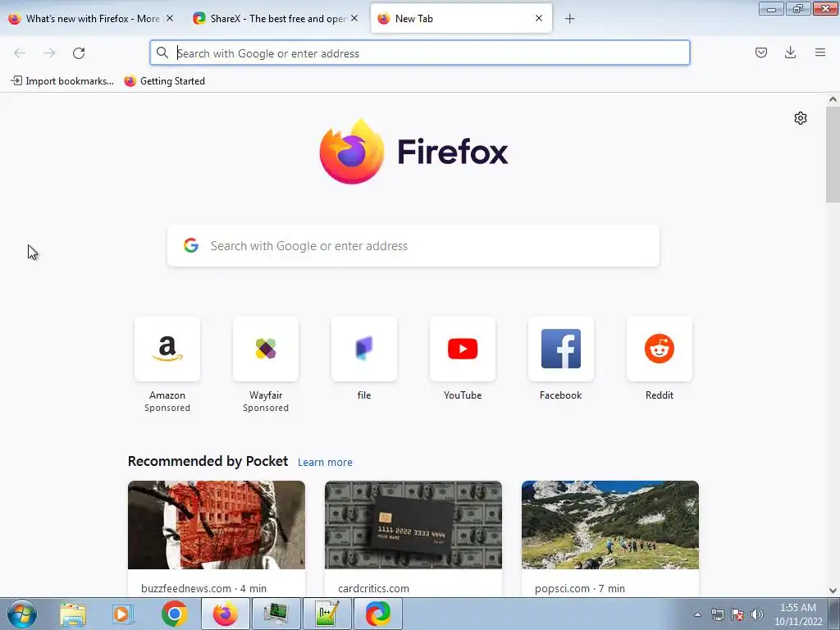Viewport: 840px width, 630px height.
Task: Open the Downloads panel
Action: point(790,52)
